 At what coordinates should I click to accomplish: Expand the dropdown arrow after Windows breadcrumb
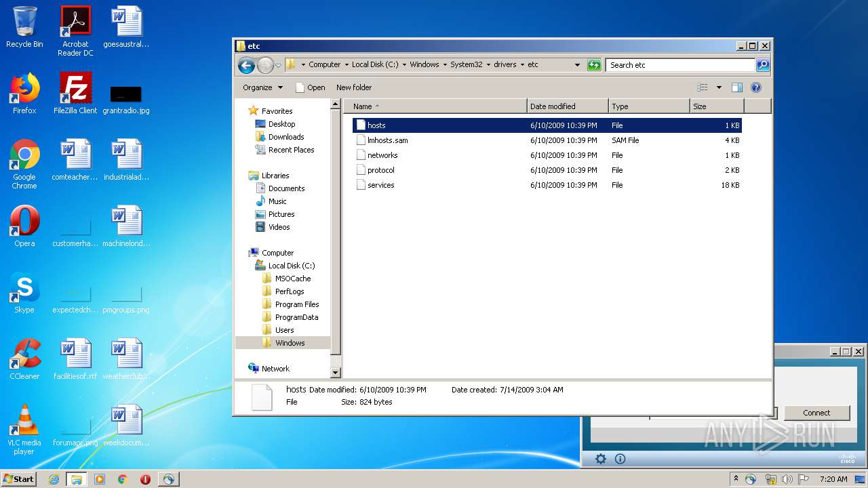[x=445, y=65]
